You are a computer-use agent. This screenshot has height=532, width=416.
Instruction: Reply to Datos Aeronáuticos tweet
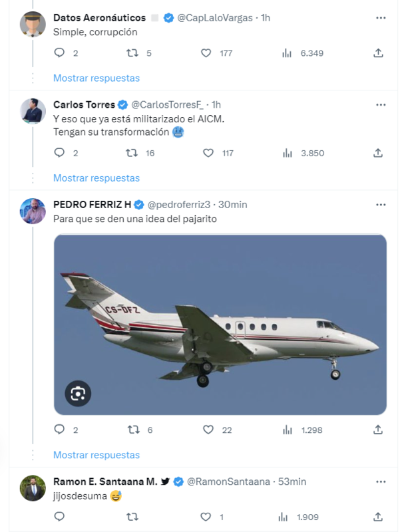59,53
